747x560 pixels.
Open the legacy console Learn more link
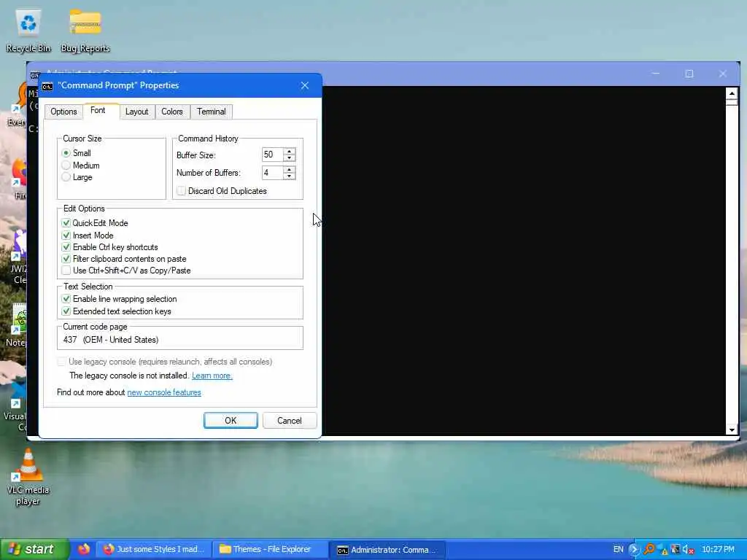(x=212, y=376)
